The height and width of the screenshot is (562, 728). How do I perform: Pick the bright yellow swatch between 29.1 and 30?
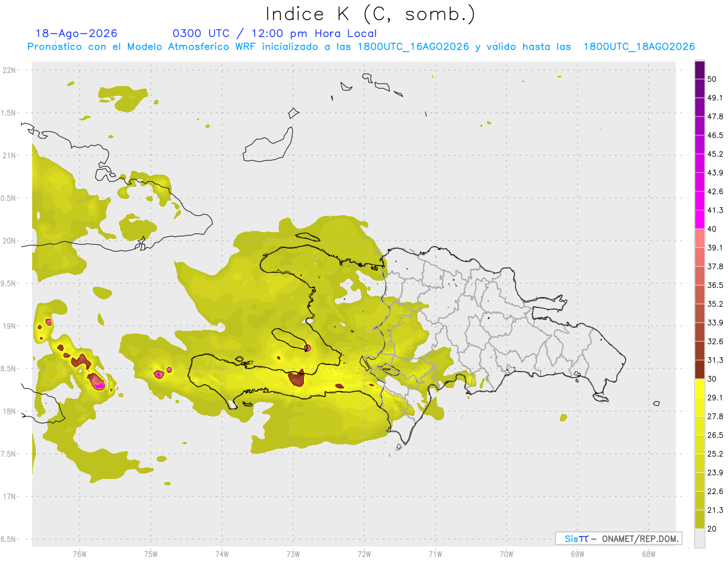click(x=699, y=388)
